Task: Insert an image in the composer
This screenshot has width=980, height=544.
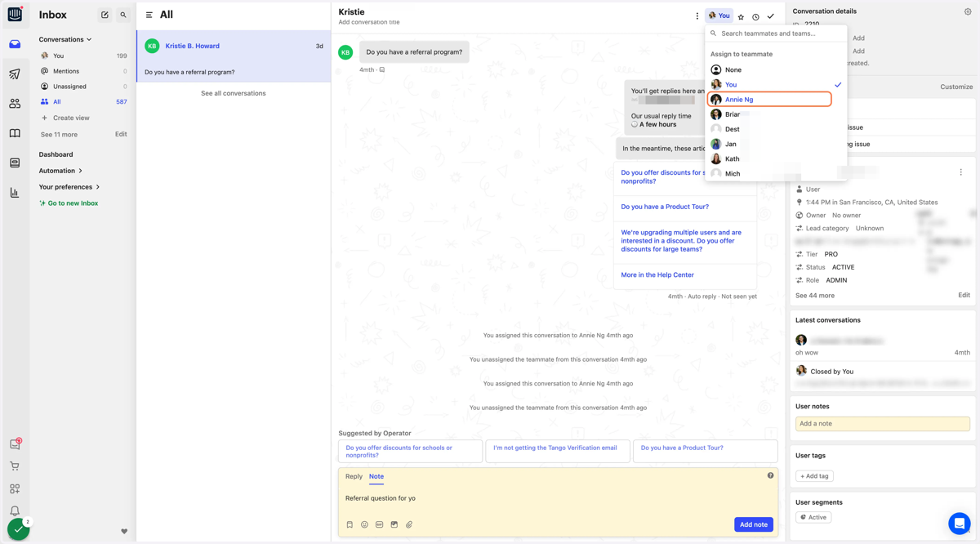Action: (394, 524)
